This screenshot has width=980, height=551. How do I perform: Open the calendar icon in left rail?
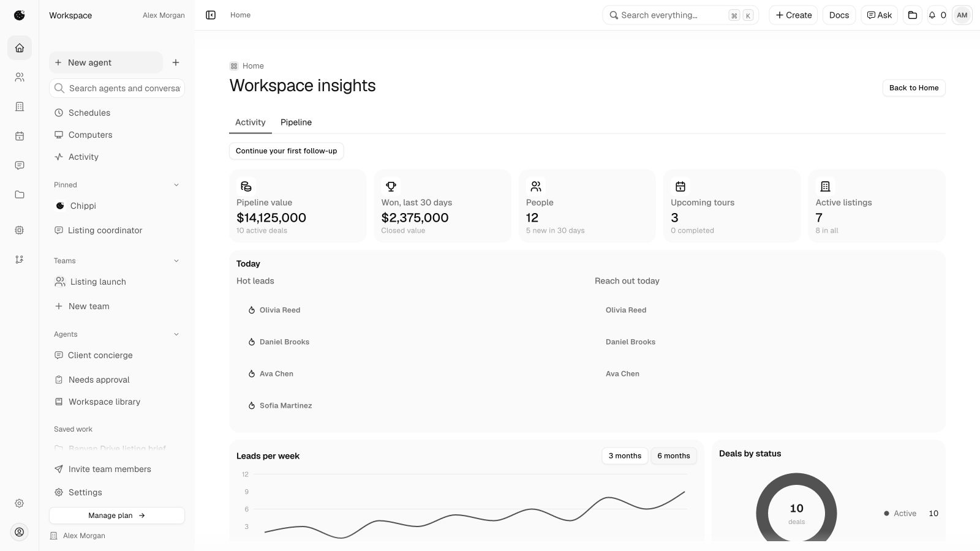point(20,136)
